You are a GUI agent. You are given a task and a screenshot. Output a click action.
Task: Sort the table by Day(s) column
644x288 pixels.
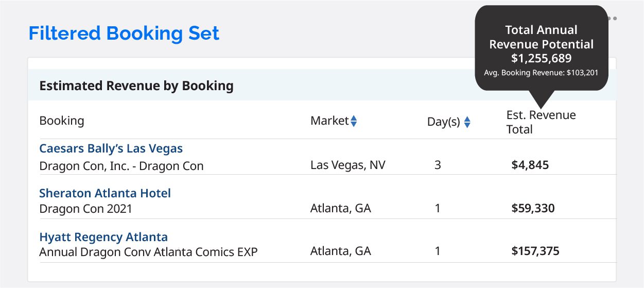[x=467, y=122]
